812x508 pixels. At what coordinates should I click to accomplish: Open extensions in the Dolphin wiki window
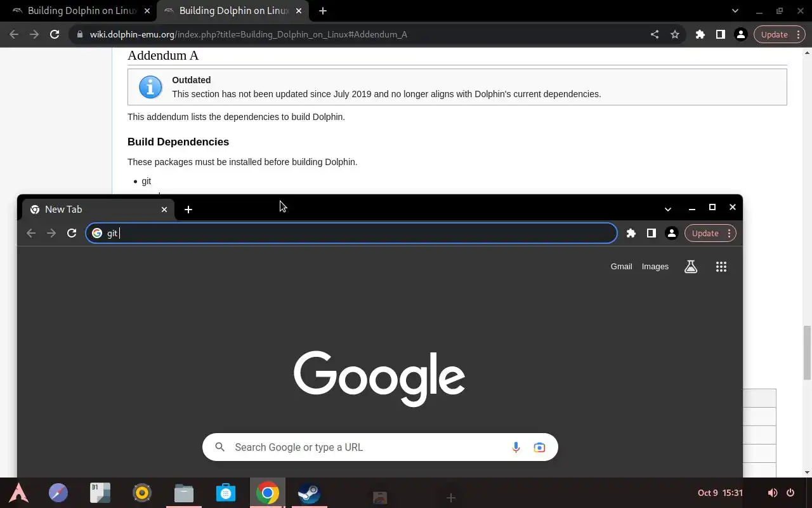700,34
